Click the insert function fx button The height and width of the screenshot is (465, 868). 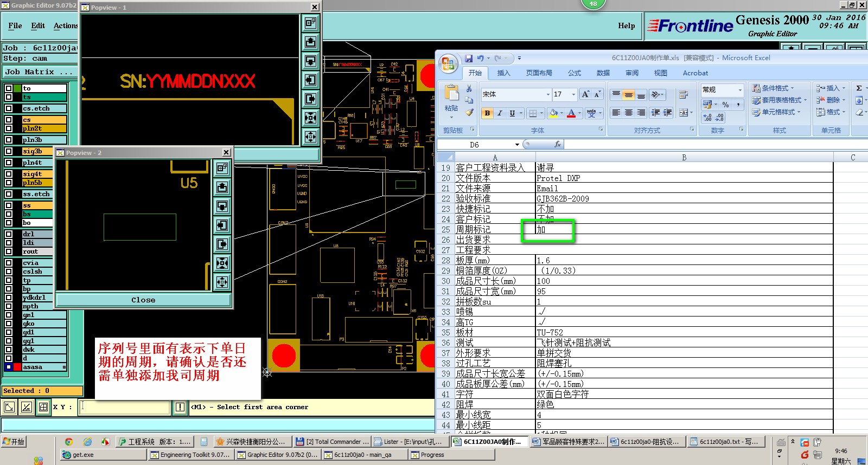click(557, 144)
